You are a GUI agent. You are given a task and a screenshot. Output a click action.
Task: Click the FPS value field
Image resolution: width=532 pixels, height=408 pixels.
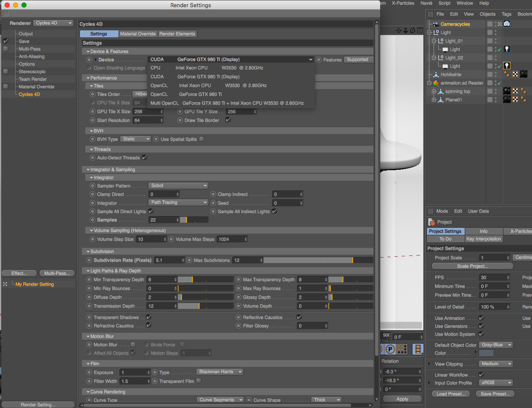click(495, 277)
